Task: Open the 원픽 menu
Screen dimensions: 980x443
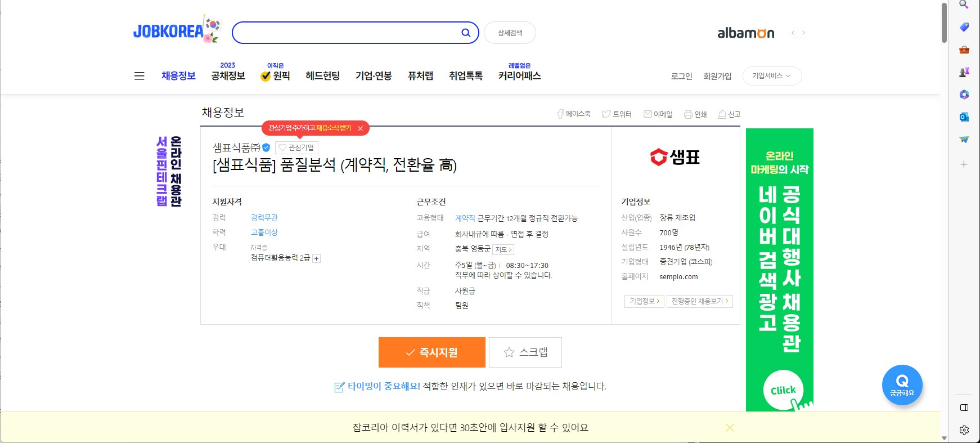Action: [x=276, y=76]
